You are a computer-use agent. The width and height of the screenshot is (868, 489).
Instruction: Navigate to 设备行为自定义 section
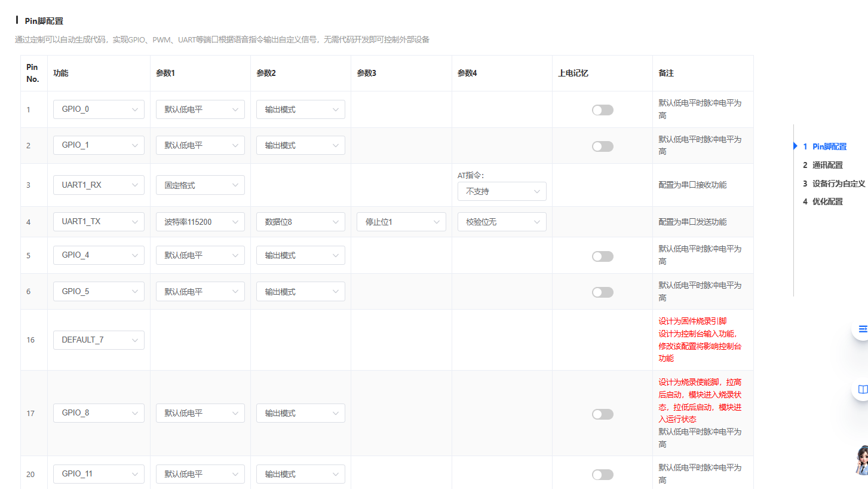tap(834, 184)
